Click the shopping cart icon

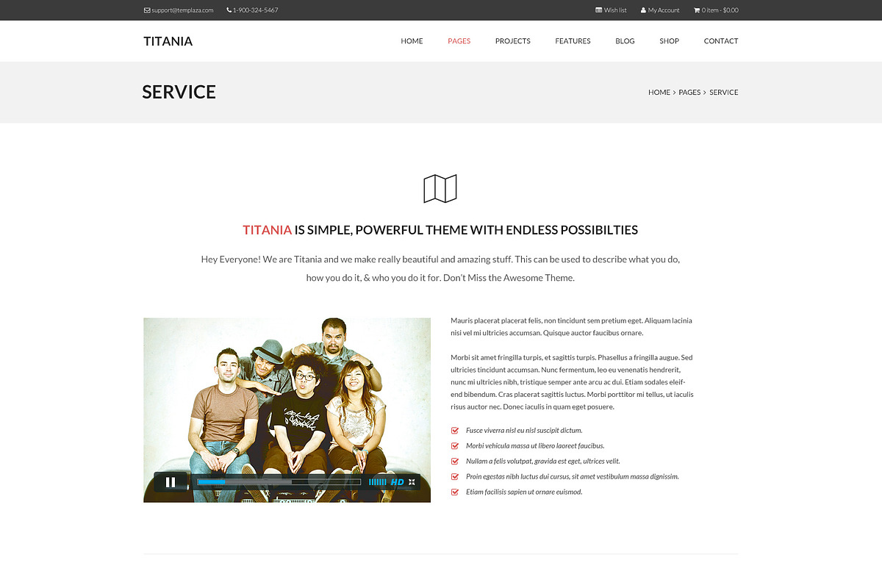pos(697,10)
